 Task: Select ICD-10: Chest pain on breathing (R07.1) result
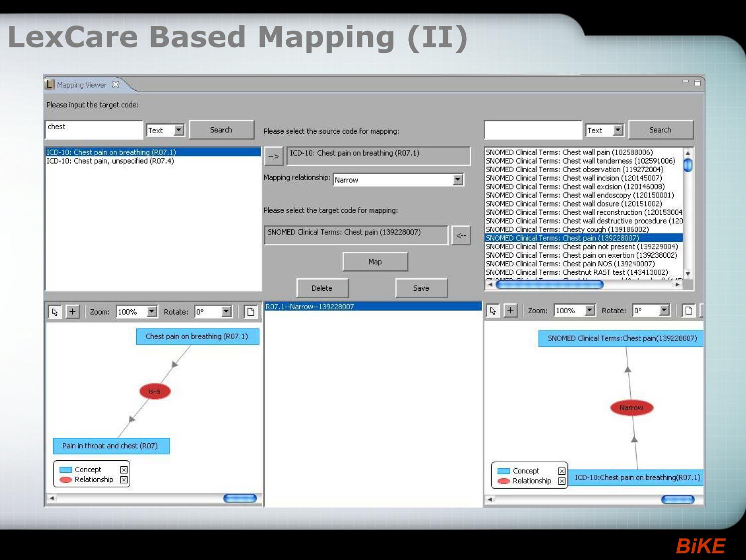153,152
